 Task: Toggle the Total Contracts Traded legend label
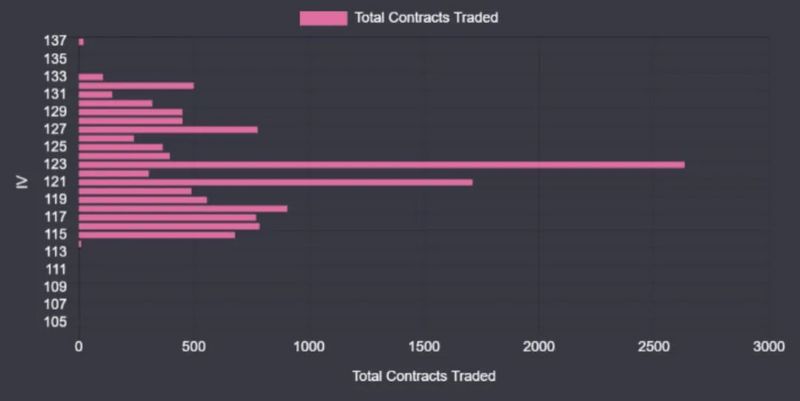point(426,17)
